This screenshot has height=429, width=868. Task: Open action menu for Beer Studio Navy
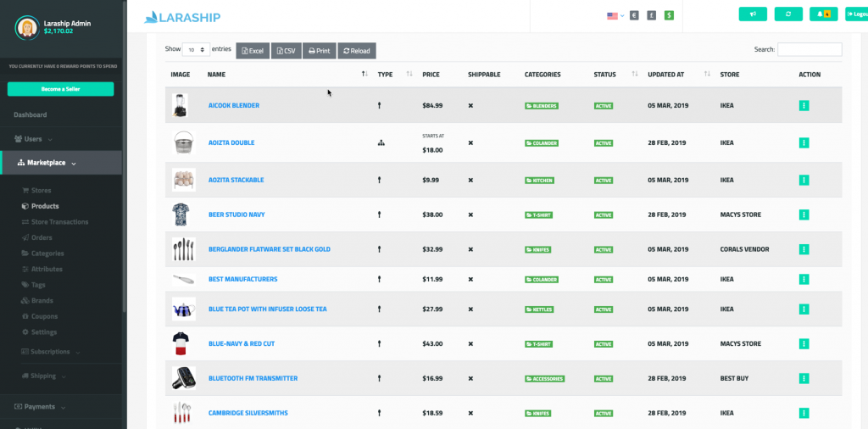click(804, 214)
